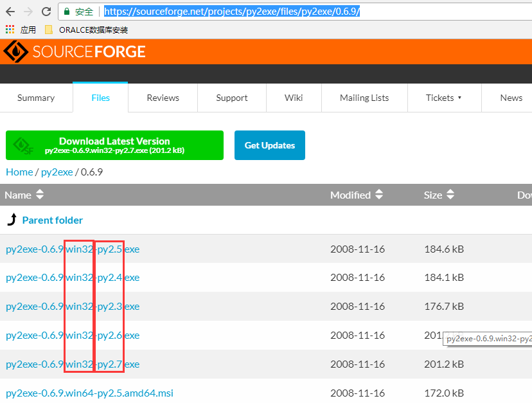Click the 176.7 kB size cell

coord(444,307)
